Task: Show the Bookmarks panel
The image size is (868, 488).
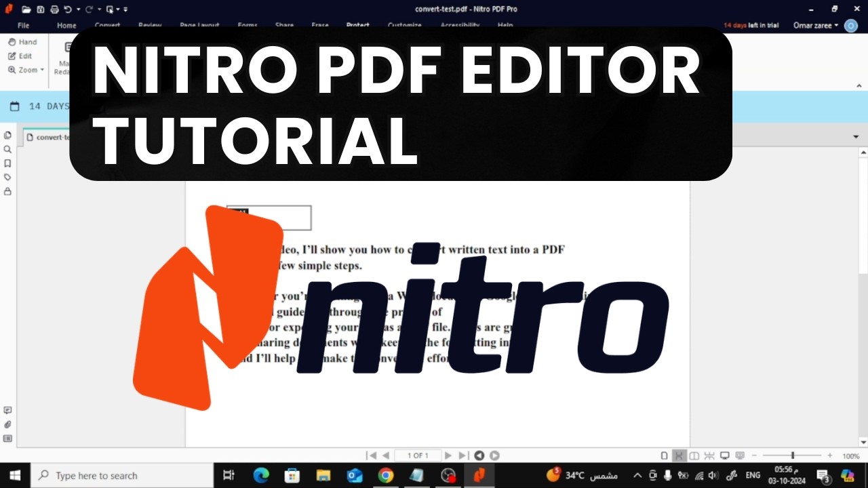Action: click(7, 163)
